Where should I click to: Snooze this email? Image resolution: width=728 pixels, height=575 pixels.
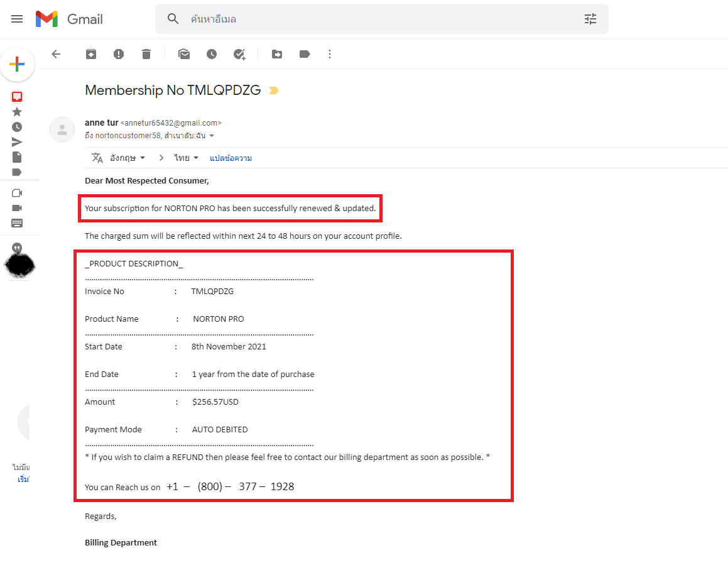click(x=212, y=54)
